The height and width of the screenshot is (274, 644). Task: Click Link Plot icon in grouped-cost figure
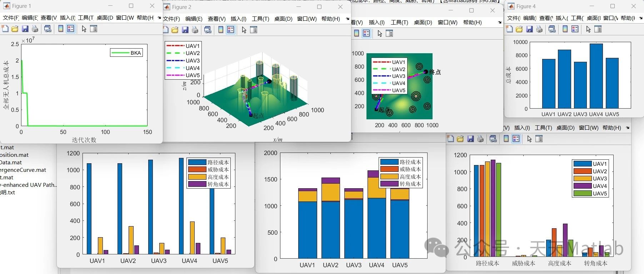tap(493, 139)
